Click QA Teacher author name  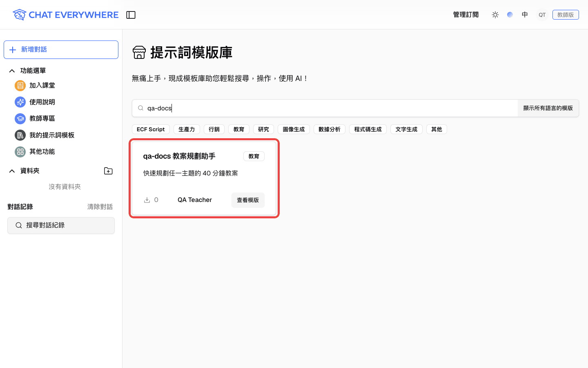click(195, 200)
